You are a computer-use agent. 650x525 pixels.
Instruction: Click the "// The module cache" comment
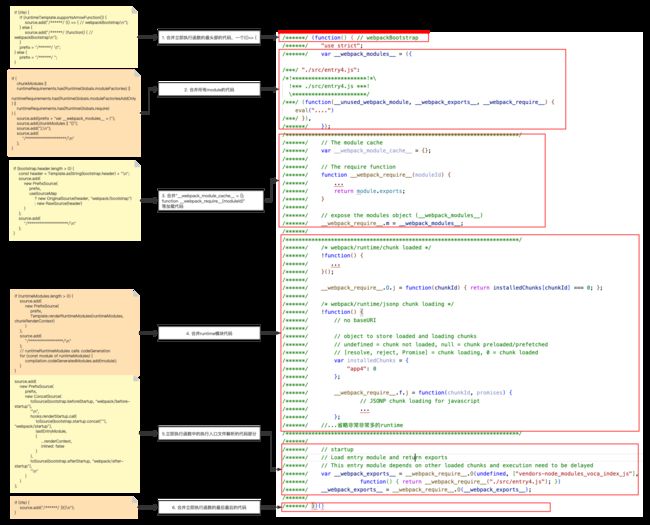[x=352, y=142]
